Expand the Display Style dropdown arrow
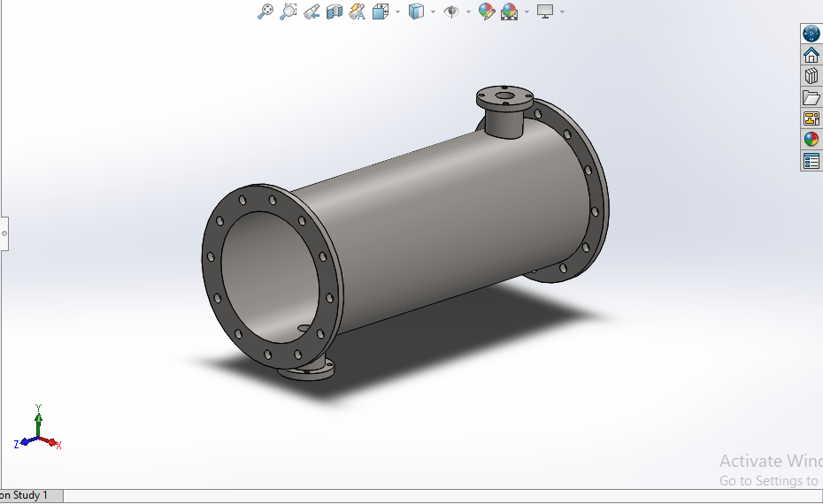Viewport: 823px width, 504px height. [x=433, y=11]
